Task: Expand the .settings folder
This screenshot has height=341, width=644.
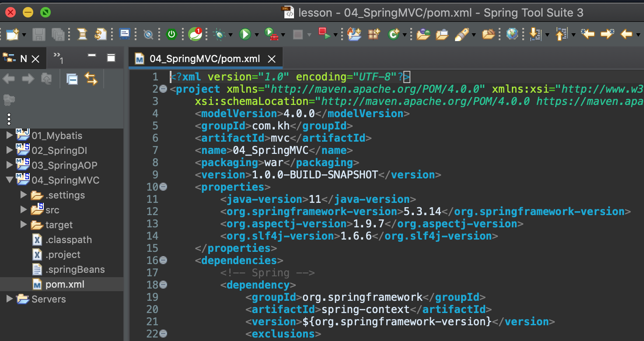Action: pyautogui.click(x=24, y=195)
